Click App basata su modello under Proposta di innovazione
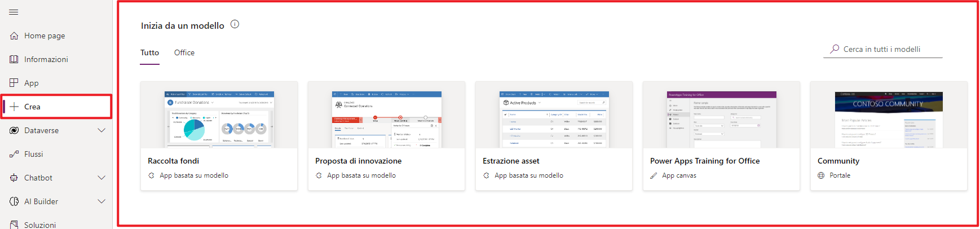This screenshot has width=980, height=229. 361,175
